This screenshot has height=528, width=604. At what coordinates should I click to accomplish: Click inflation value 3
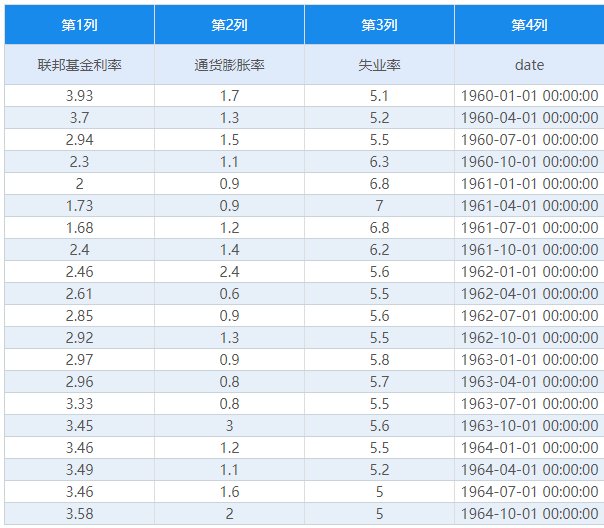229,425
